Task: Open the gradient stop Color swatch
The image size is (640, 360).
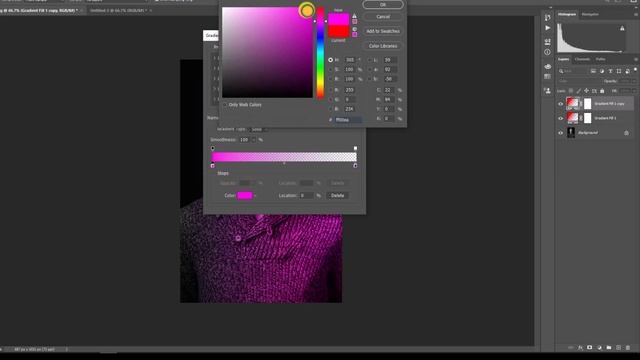Action: click(244, 196)
